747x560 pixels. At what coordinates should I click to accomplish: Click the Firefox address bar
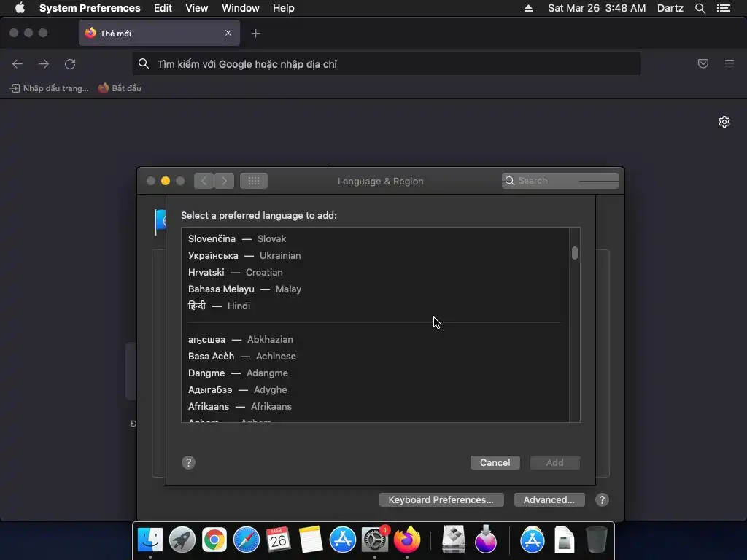point(387,64)
